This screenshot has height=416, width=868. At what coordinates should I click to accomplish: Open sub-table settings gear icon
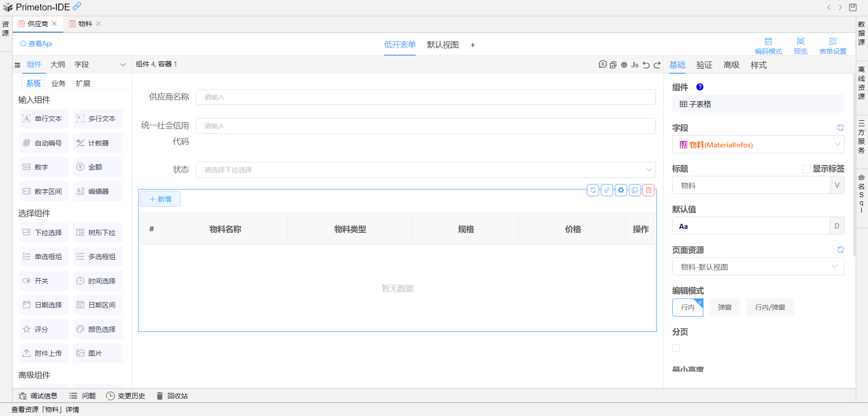click(621, 190)
